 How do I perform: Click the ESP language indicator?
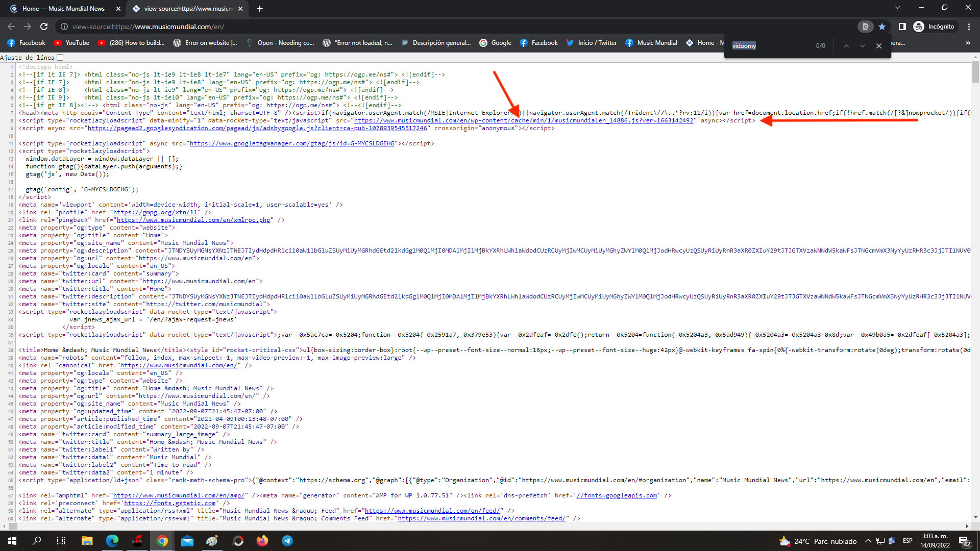click(x=908, y=541)
